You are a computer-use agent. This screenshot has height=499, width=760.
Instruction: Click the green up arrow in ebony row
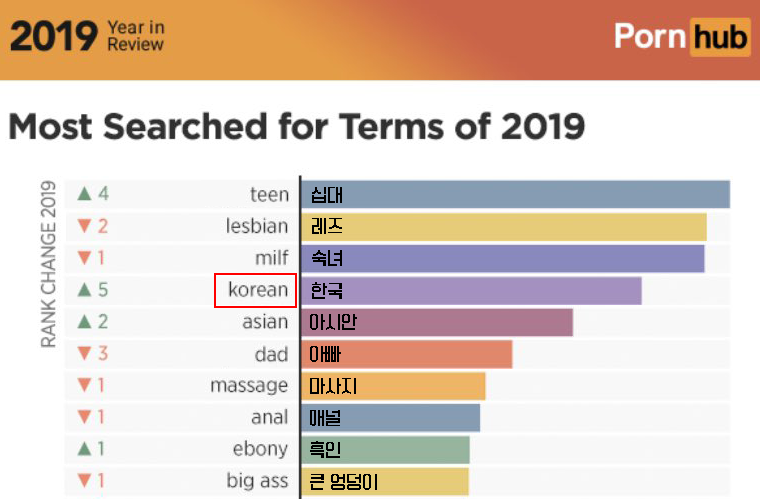tap(85, 449)
